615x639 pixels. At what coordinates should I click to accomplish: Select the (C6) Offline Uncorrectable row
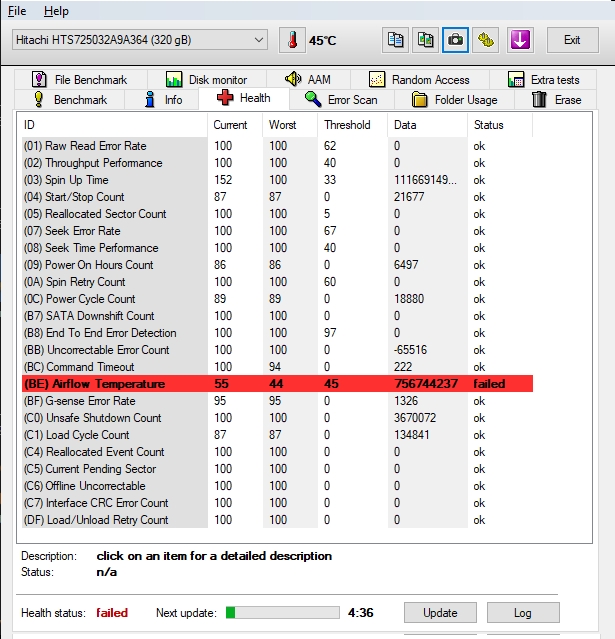pyautogui.click(x=277, y=486)
